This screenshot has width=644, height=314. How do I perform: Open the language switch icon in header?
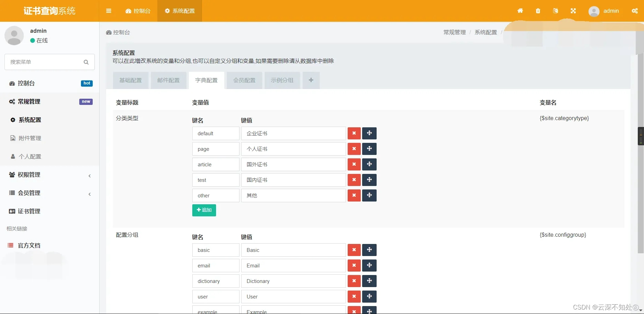(x=555, y=11)
